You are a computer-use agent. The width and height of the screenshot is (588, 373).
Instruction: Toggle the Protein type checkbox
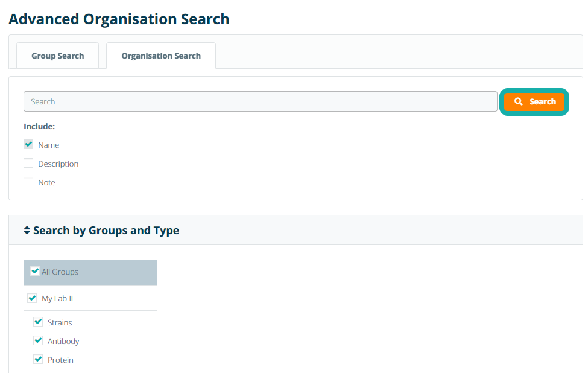tap(39, 360)
